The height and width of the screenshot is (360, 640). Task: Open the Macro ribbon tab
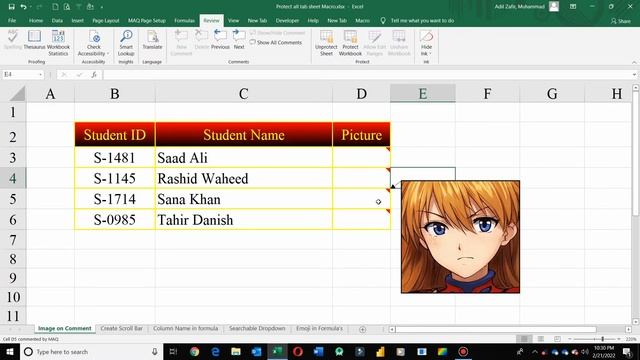click(x=362, y=20)
